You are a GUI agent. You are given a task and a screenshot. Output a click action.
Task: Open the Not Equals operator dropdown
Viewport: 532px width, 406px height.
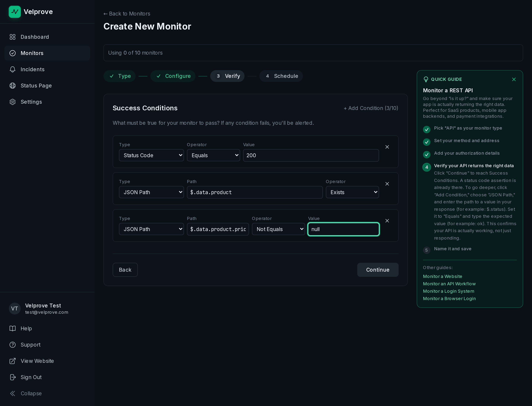[278, 229]
